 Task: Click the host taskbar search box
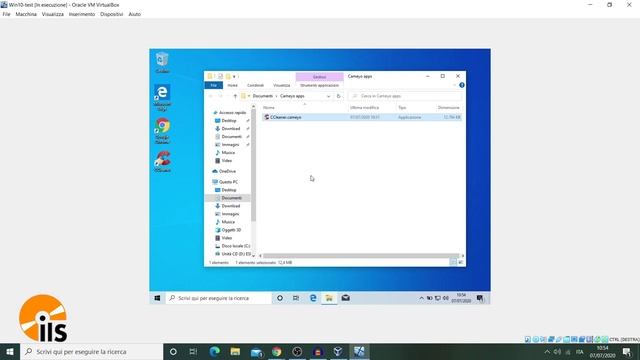click(x=91, y=352)
